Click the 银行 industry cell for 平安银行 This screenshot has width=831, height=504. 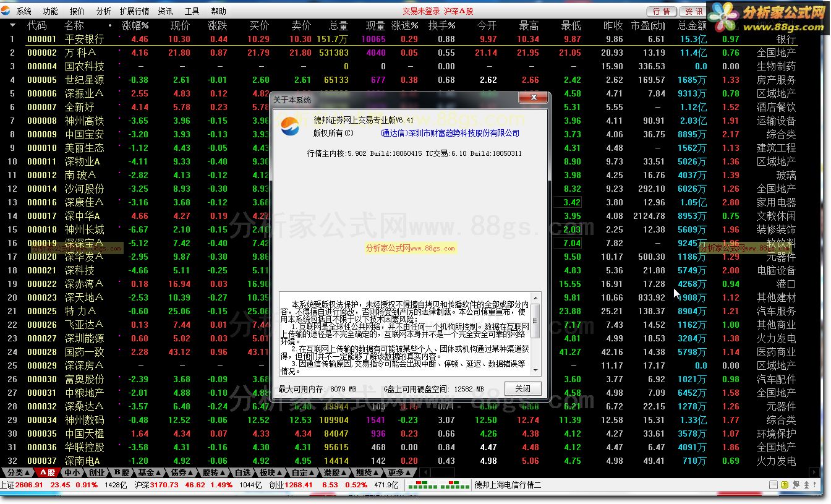click(786, 39)
